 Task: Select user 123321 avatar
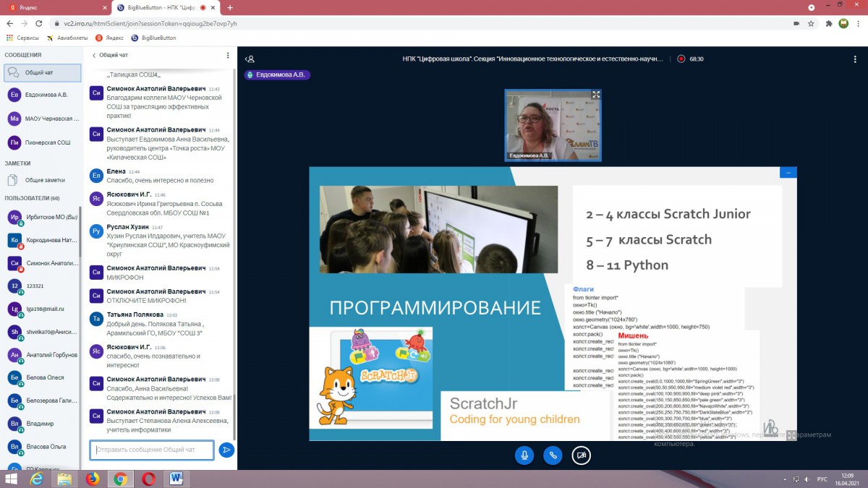(14, 286)
